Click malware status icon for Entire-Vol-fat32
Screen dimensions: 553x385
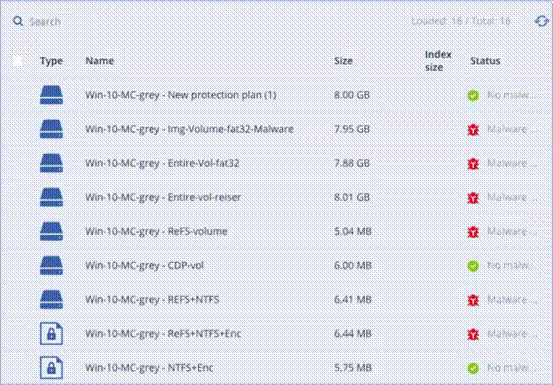pos(473,164)
